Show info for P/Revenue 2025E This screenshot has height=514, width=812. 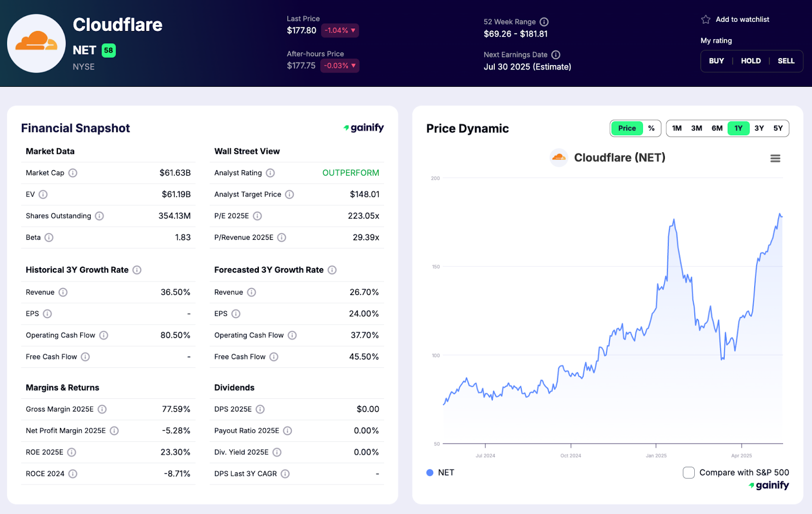pos(282,237)
